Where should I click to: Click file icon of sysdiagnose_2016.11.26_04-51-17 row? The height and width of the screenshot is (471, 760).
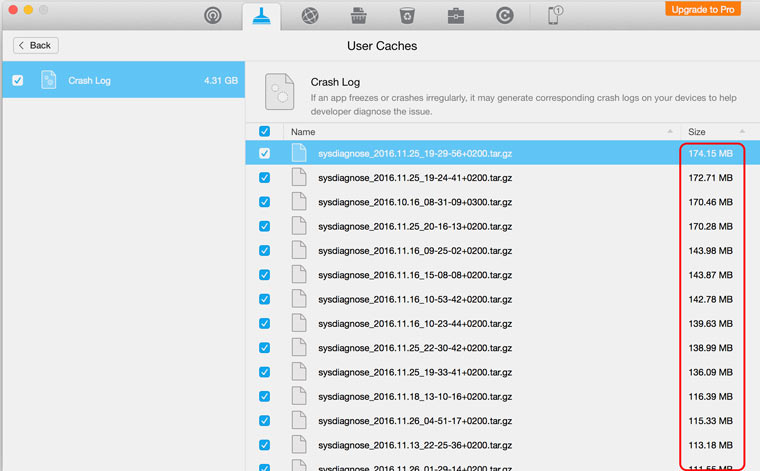coord(299,421)
